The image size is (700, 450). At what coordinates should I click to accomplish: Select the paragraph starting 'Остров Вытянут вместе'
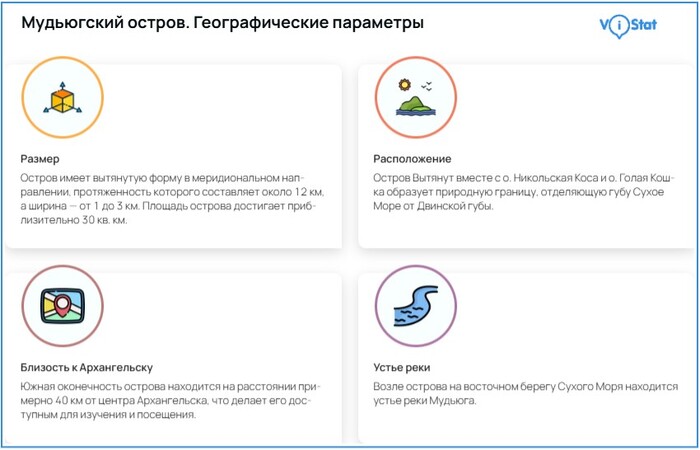point(525,192)
